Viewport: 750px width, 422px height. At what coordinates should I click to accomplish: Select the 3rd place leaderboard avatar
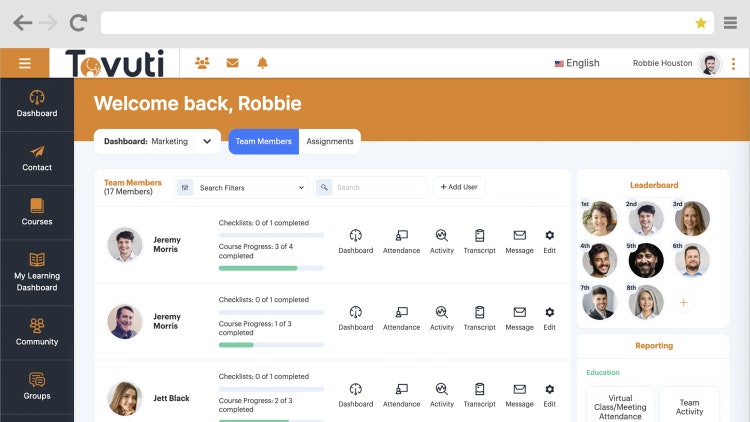pyautogui.click(x=692, y=218)
